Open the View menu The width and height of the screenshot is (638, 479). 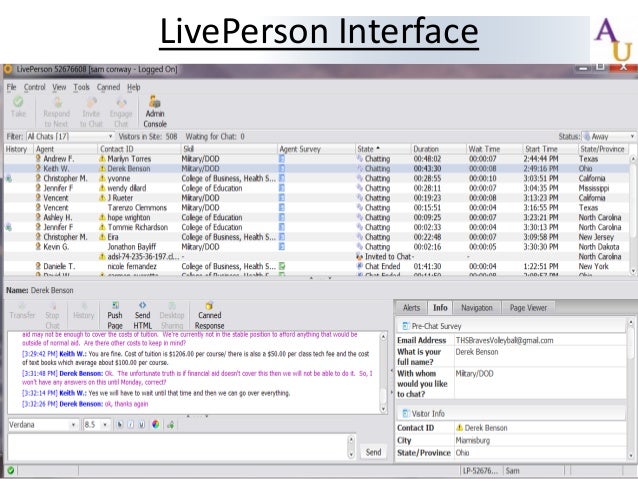[59, 87]
